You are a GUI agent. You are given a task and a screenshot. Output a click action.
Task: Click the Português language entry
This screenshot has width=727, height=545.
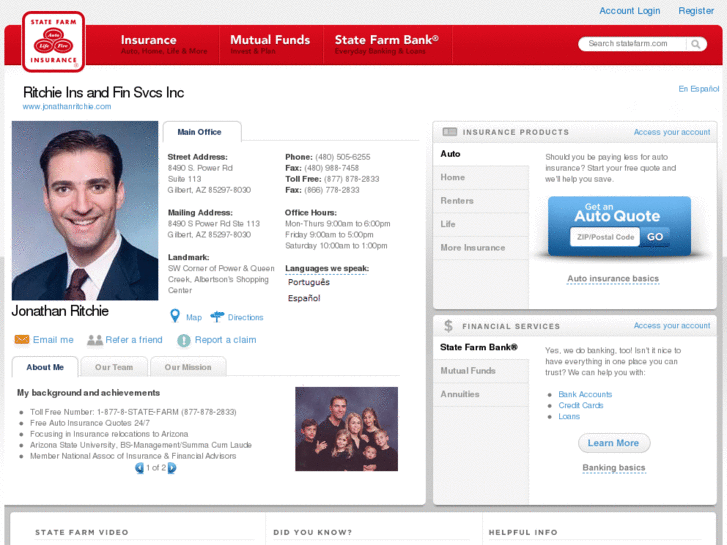click(x=309, y=282)
